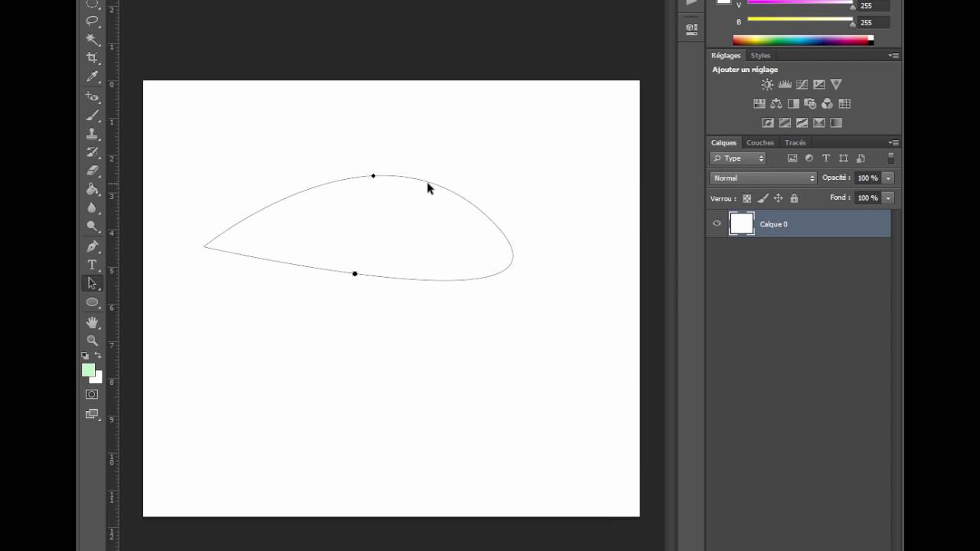Select the Direct Selection arrow tool
980x551 pixels.
coord(92,283)
